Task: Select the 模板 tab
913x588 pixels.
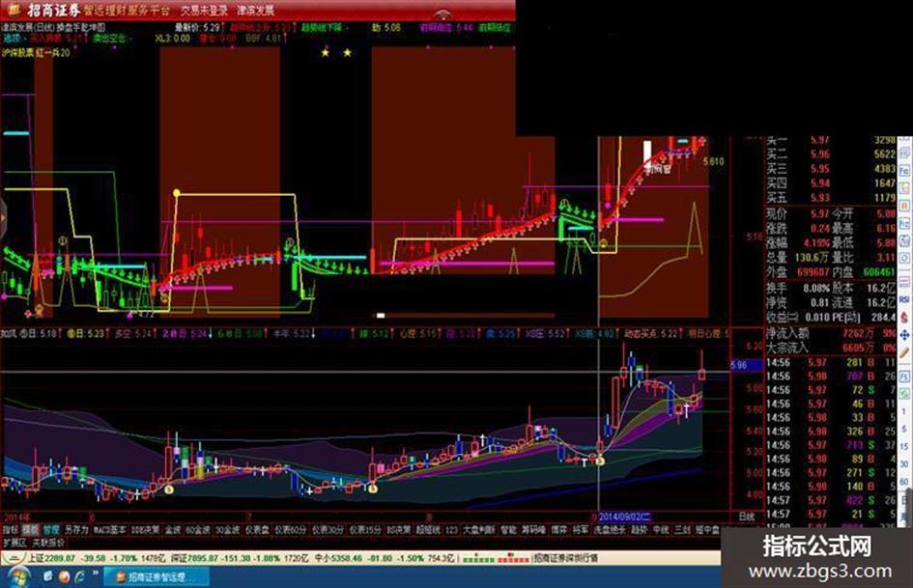Action: [30, 530]
